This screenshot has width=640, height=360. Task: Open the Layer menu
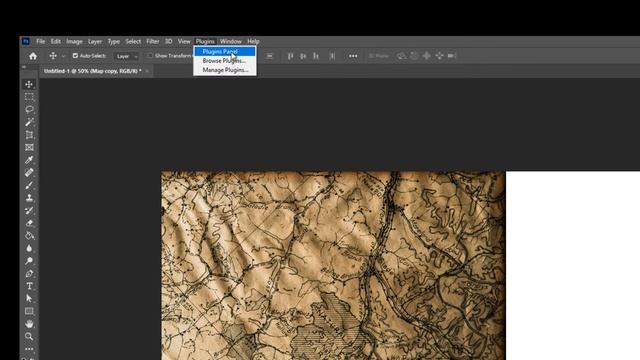(95, 41)
